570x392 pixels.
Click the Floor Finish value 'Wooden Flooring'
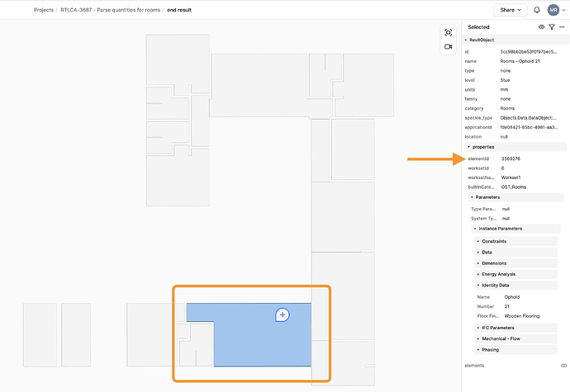pyautogui.click(x=522, y=316)
